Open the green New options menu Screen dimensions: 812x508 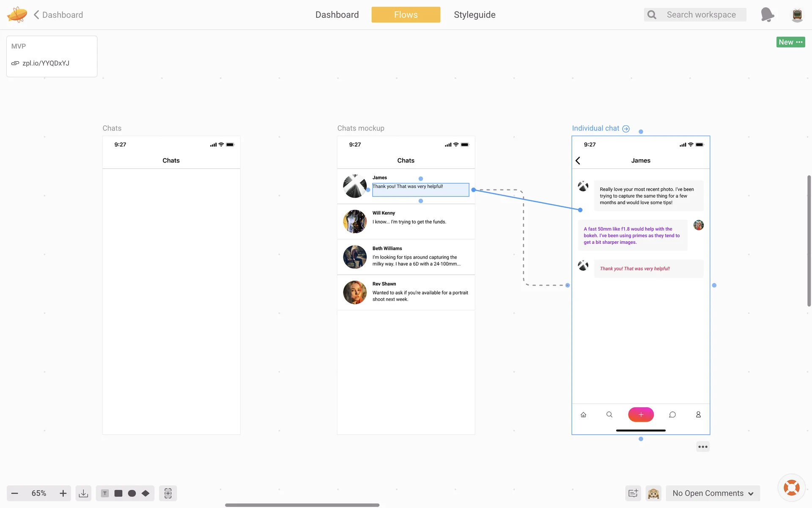(x=790, y=42)
